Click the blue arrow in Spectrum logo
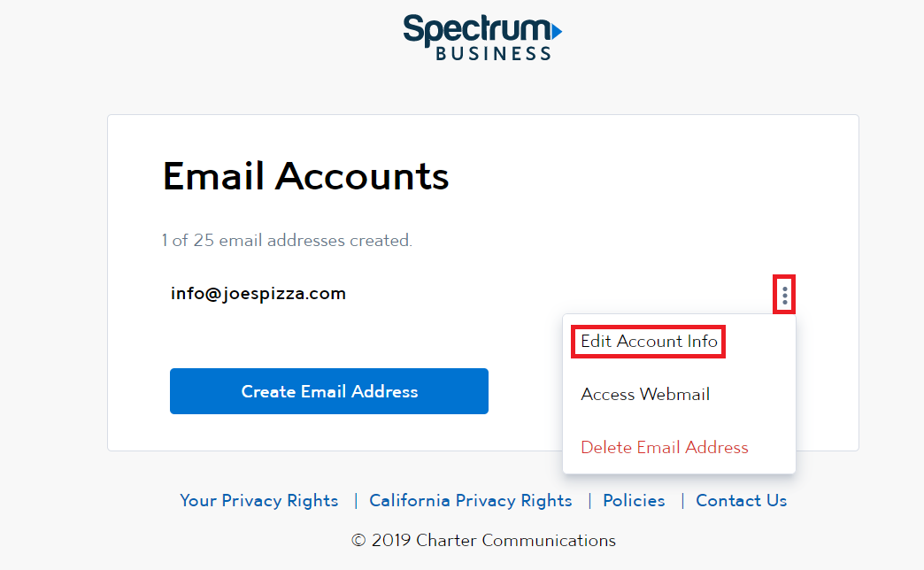 click(x=556, y=32)
